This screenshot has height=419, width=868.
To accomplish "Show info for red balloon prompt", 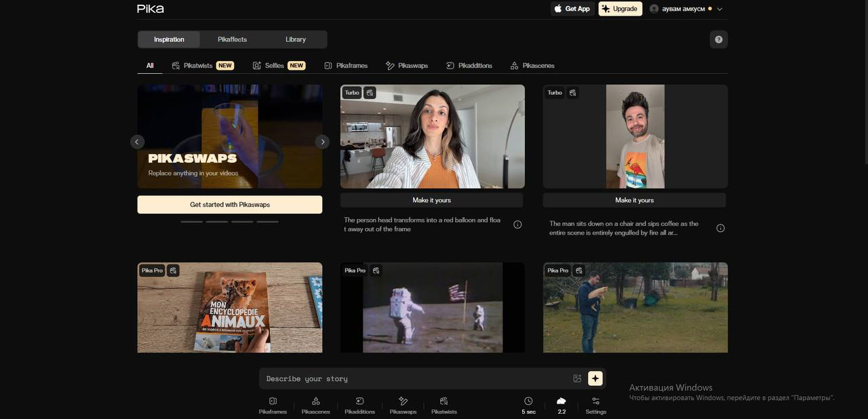I will pyautogui.click(x=517, y=224).
